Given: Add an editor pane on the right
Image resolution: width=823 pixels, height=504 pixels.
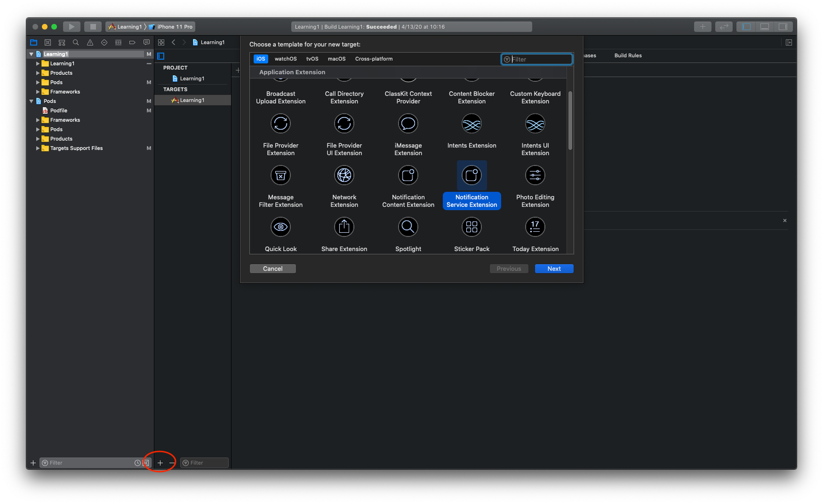Looking at the screenshot, I should tap(789, 42).
